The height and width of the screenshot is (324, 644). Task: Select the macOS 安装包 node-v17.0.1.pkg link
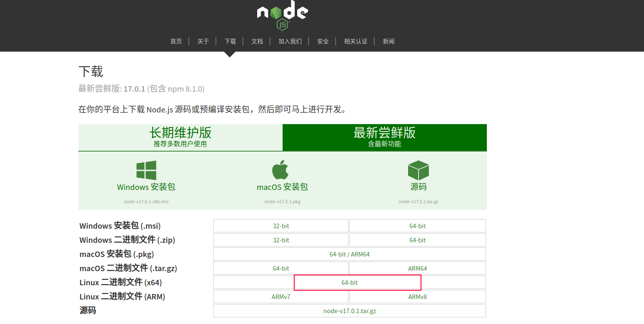[x=282, y=201]
